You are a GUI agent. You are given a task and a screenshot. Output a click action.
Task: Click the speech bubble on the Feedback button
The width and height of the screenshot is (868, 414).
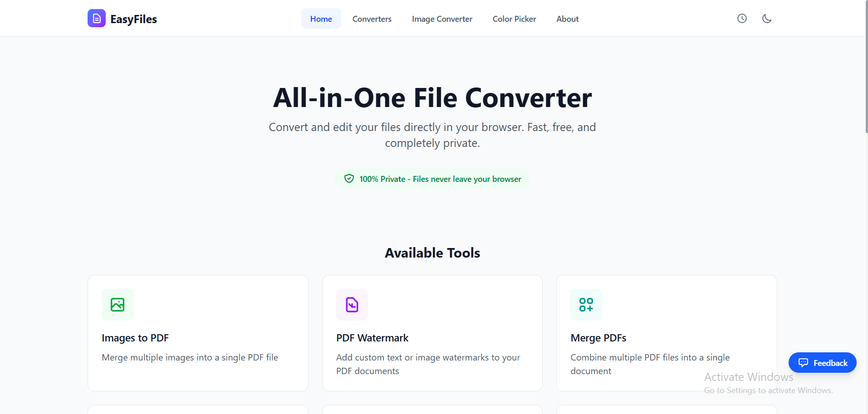coord(804,362)
